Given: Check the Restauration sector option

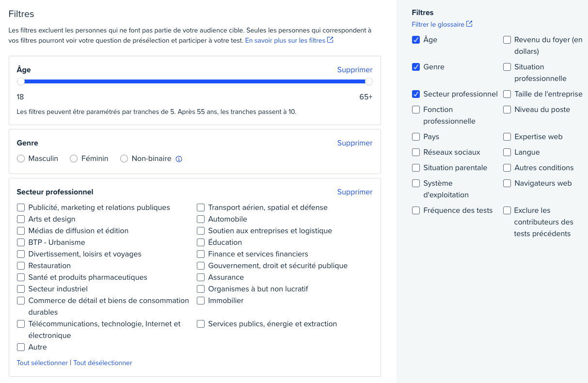Looking at the screenshot, I should coord(21,266).
